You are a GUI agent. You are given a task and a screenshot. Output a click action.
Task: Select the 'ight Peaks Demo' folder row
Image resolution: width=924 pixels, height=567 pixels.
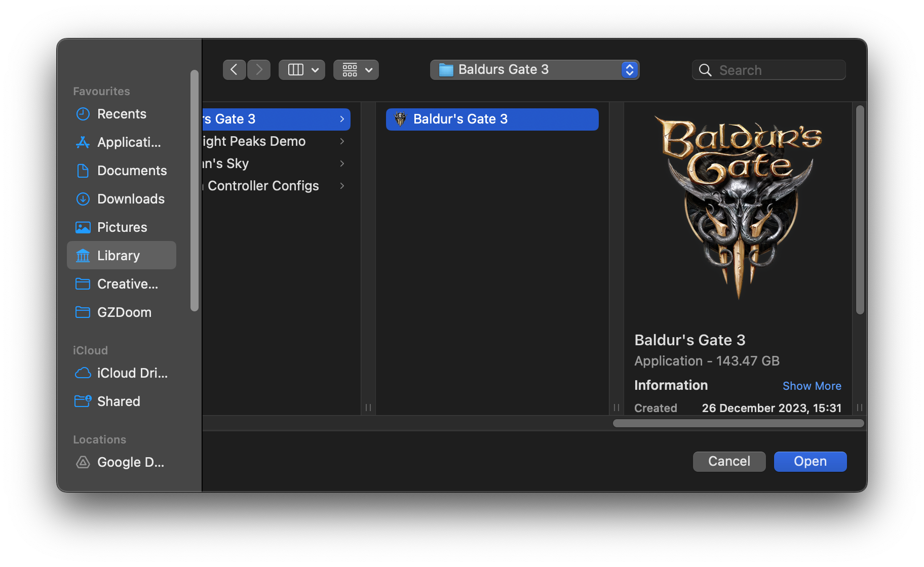(276, 141)
